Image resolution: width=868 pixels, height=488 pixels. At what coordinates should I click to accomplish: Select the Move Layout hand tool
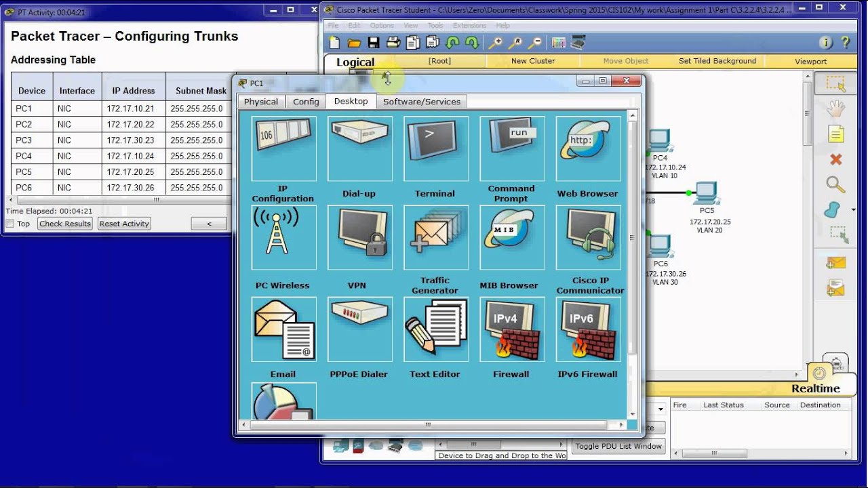(835, 108)
